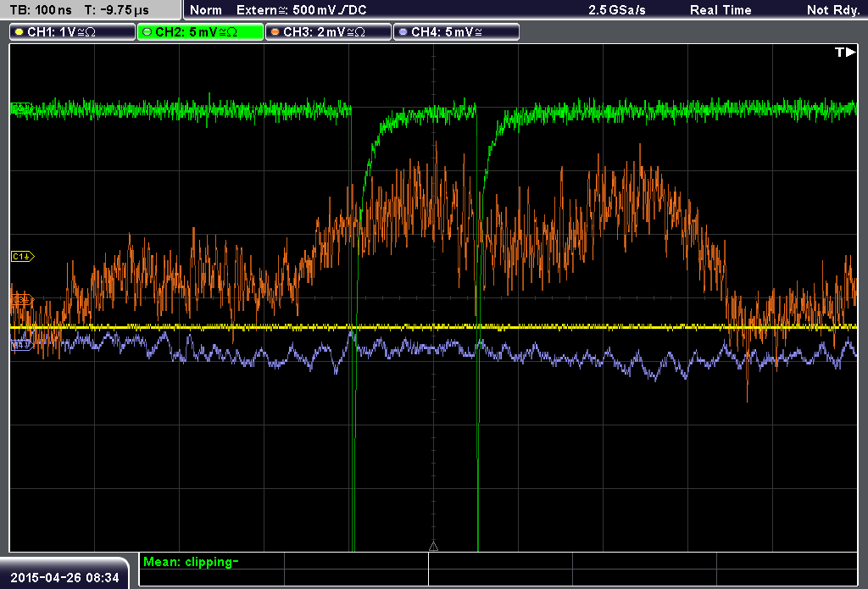Click the Real Time acquisition mode label
The height and width of the screenshot is (589, 868).
721,10
